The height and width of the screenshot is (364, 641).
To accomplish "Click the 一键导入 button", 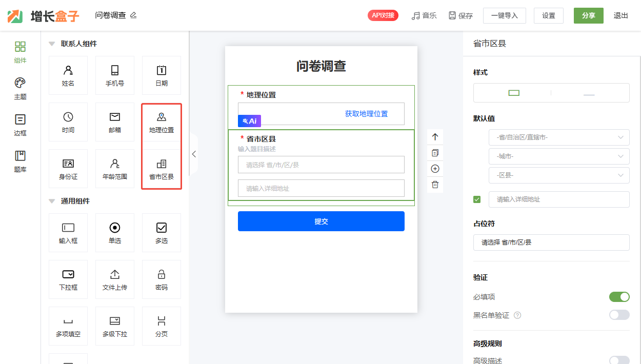I will tap(505, 15).
